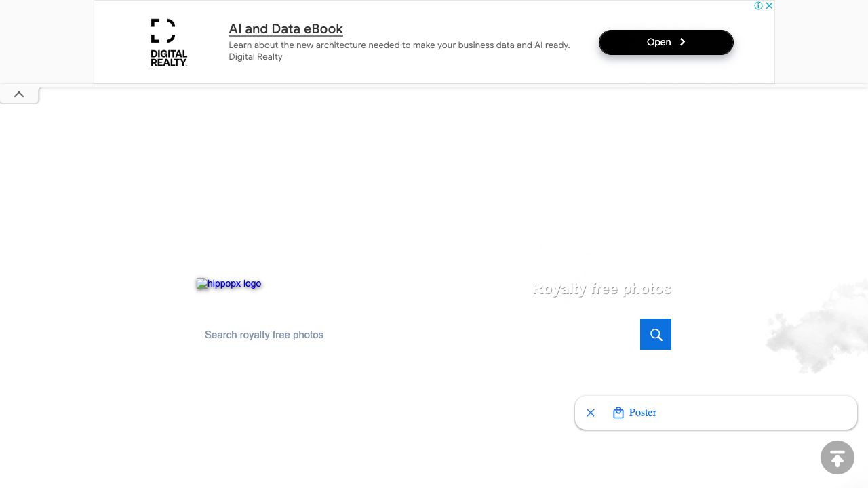The height and width of the screenshot is (488, 868).
Task: Click the chevron arrow inside the Open button
Action: [x=682, y=42]
